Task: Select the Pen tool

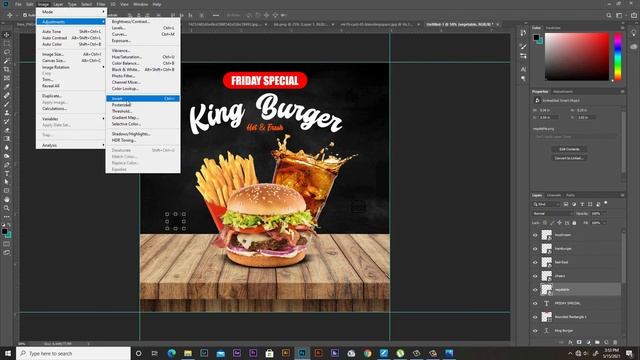Action: (7, 164)
